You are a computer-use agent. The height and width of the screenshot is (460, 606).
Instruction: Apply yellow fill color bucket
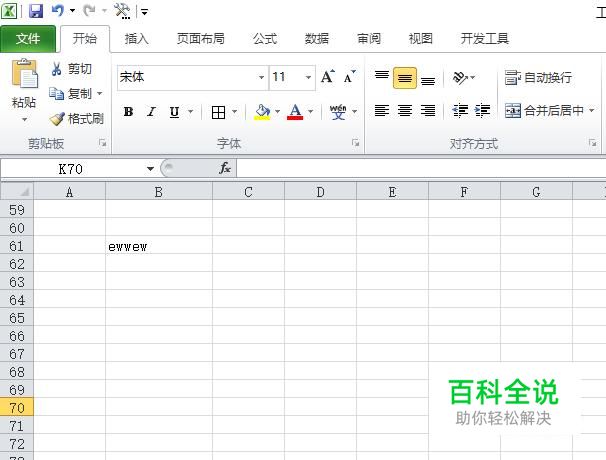[262, 112]
